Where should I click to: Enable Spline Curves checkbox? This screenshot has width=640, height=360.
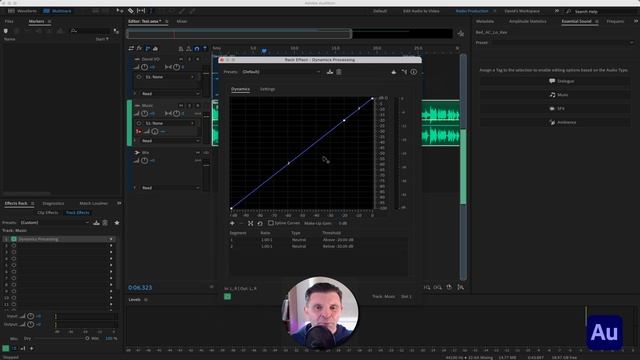point(271,223)
